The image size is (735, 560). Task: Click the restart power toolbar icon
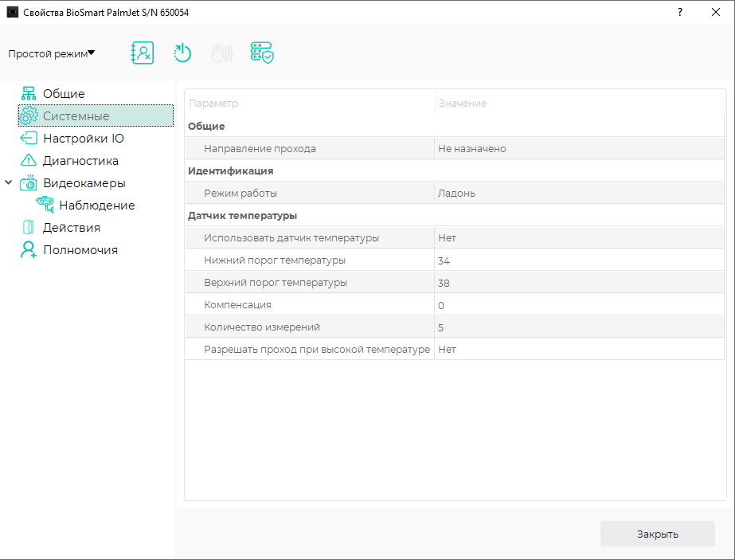coord(182,53)
